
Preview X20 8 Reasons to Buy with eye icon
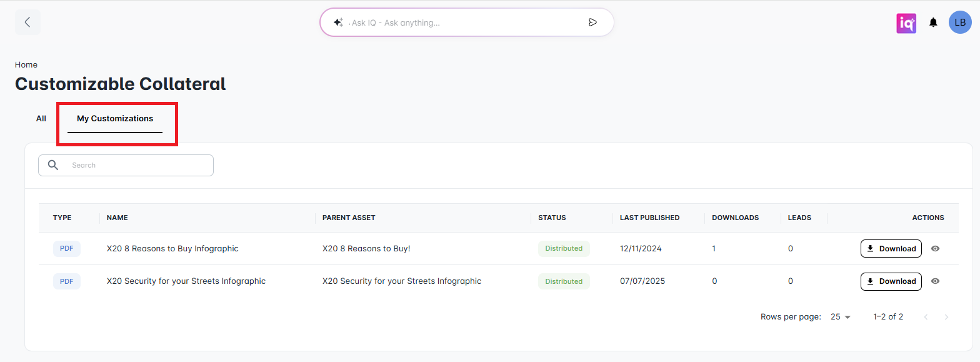pyautogui.click(x=935, y=249)
